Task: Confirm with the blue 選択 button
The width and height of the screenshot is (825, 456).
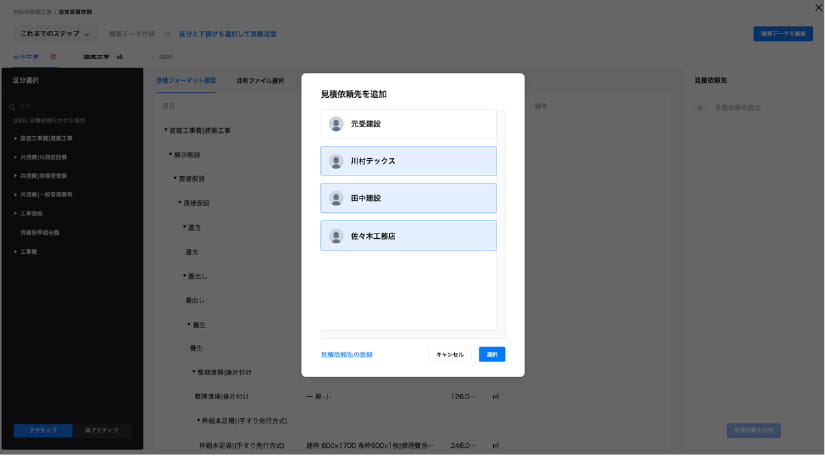Action: pyautogui.click(x=492, y=354)
